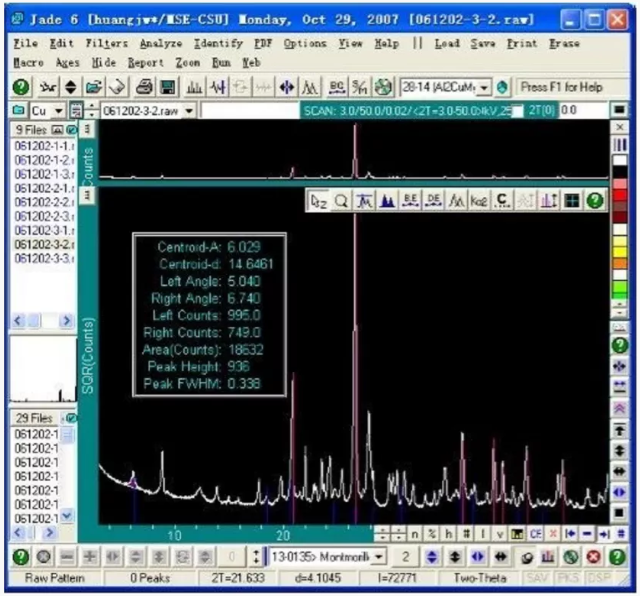Screen dimensions: 640x596
Task: Click the green help icon on right sidebar
Action: pos(620,345)
